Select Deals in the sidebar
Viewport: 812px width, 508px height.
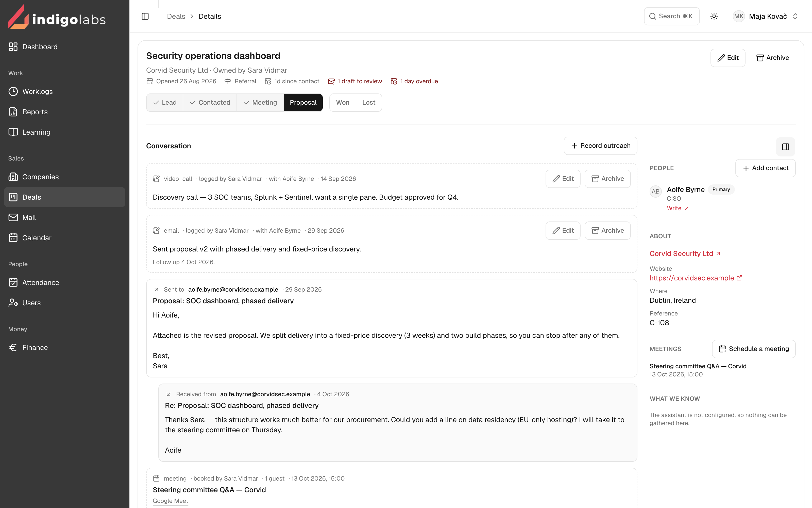point(64,197)
